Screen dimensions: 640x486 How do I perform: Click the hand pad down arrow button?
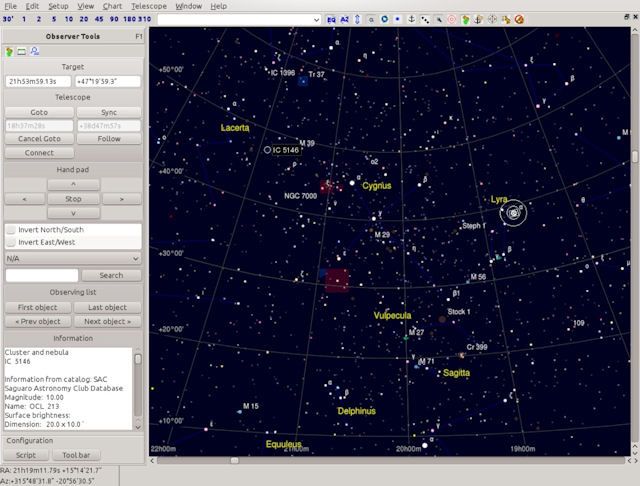pos(73,213)
